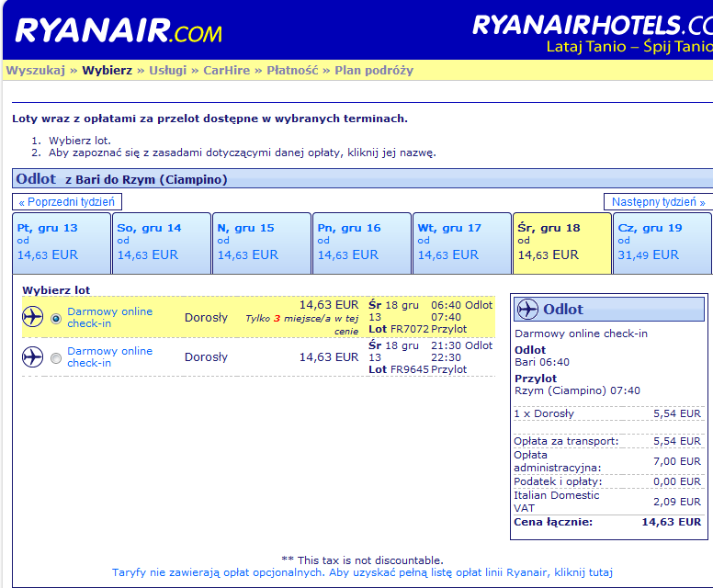Screen dimensions: 713x588
Task: Click the Usługi breadcrumb step
Action: point(168,71)
